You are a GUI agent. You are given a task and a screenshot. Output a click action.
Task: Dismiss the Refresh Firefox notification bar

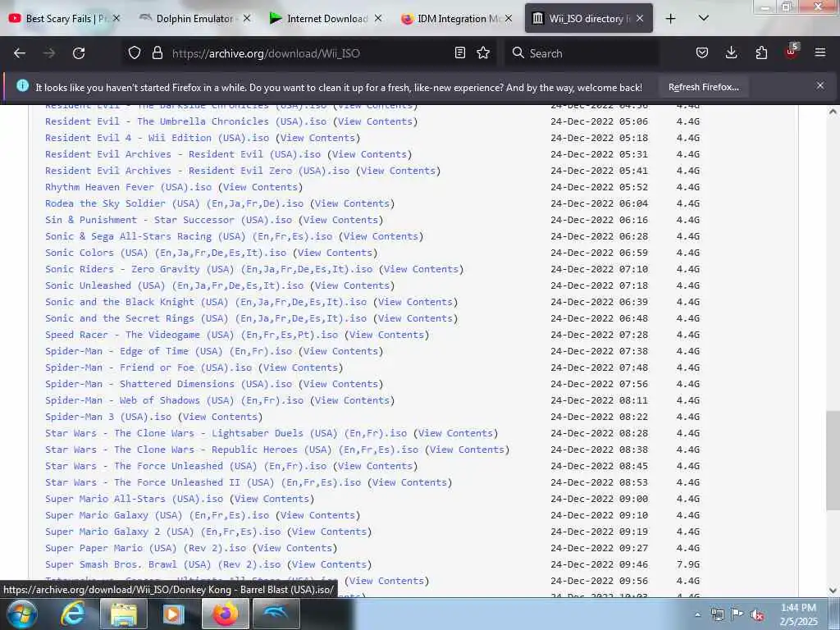pyautogui.click(x=820, y=85)
